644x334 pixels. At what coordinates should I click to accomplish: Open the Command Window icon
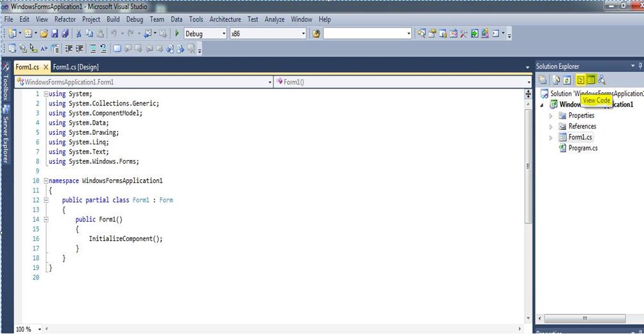coord(495,34)
